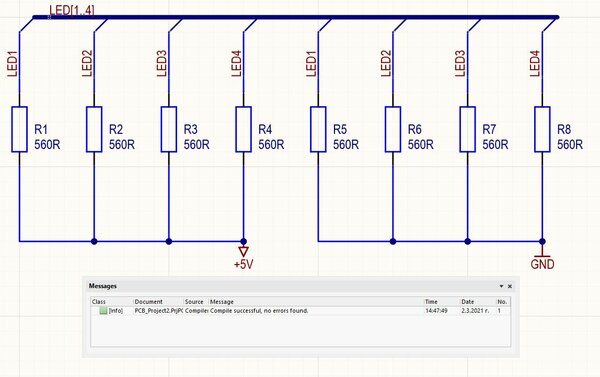Click the LED1 net label above R1
Image resolution: width=600 pixels, height=377 pixels.
13,64
